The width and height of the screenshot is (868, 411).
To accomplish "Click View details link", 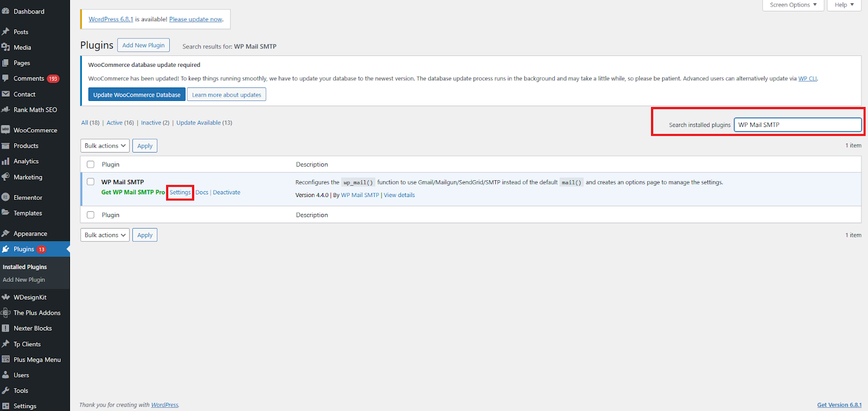I will tap(399, 195).
